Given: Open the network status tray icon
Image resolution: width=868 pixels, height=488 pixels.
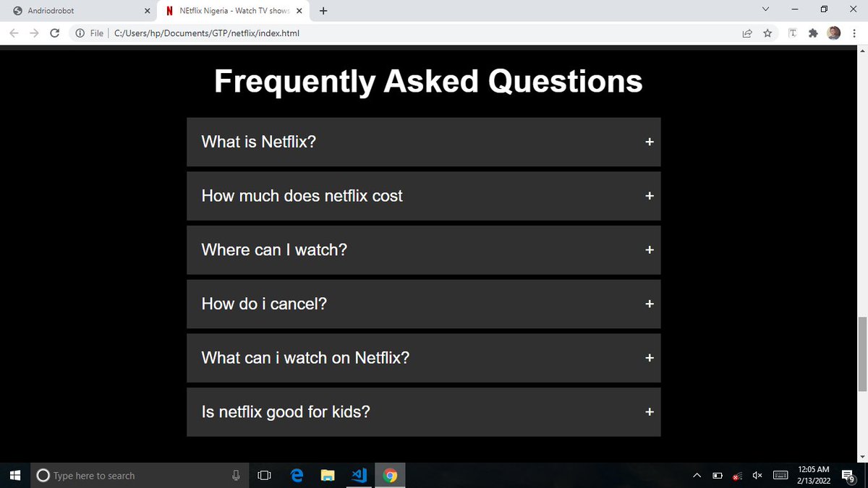Looking at the screenshot, I should [x=738, y=476].
